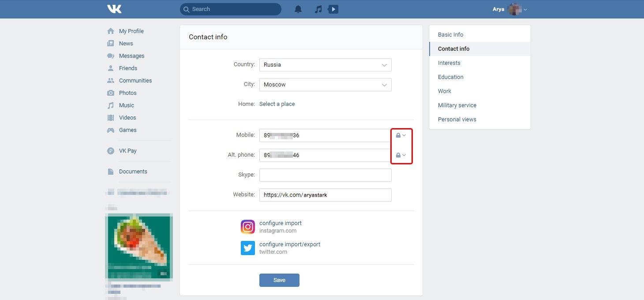Go to the Work section
Screen dimensions: 644x300
tap(480, 91)
